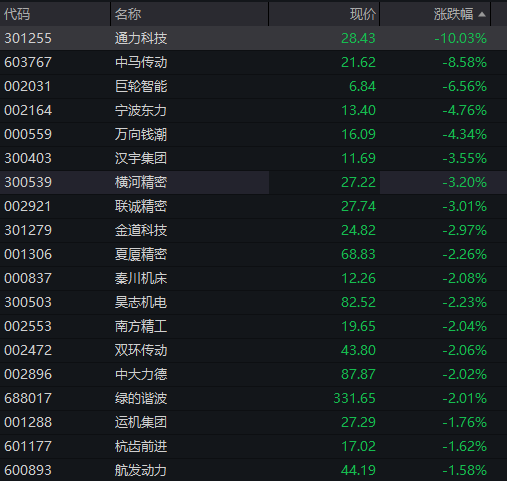Select stock code 001288
The height and width of the screenshot is (481, 507).
tap(28, 422)
